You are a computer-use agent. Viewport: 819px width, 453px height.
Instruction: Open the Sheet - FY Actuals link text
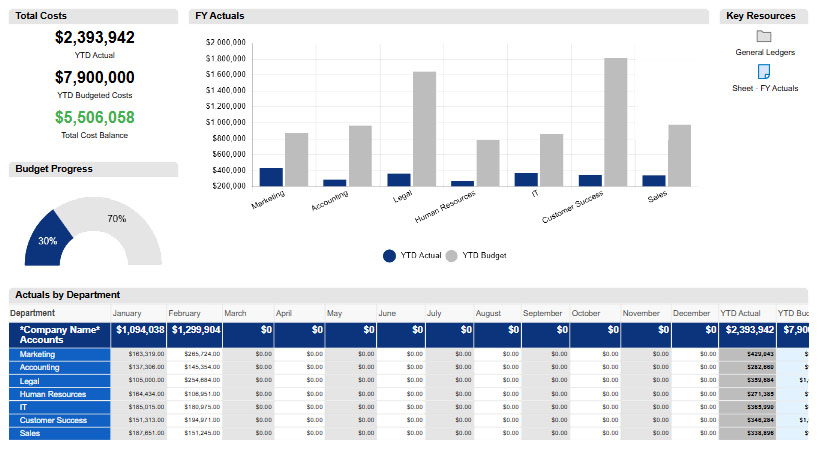click(764, 88)
